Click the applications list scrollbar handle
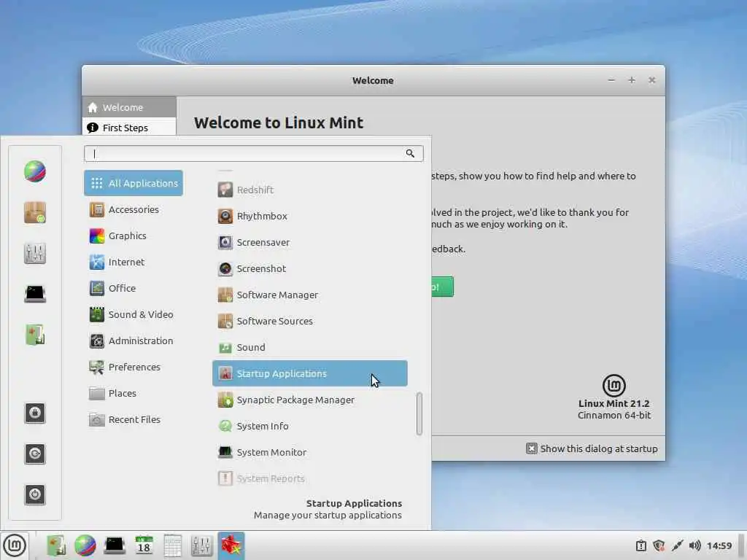Screen dimensions: 747x560 (419, 414)
